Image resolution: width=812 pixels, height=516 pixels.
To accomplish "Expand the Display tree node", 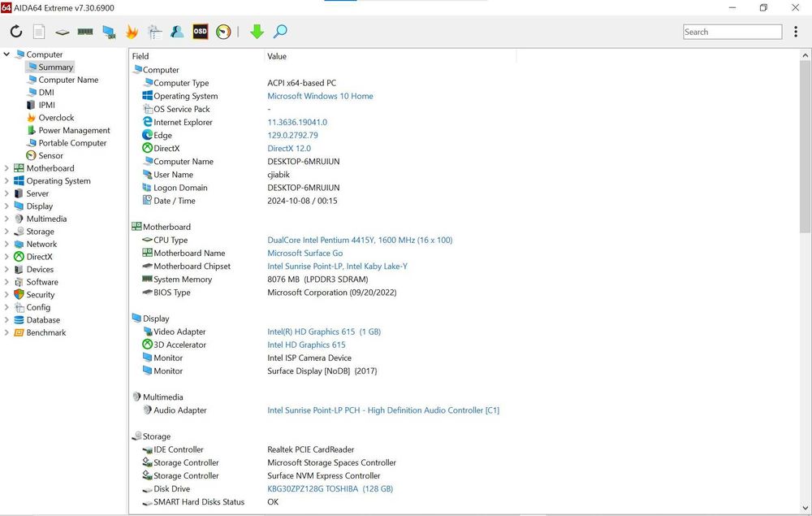I will [6, 206].
